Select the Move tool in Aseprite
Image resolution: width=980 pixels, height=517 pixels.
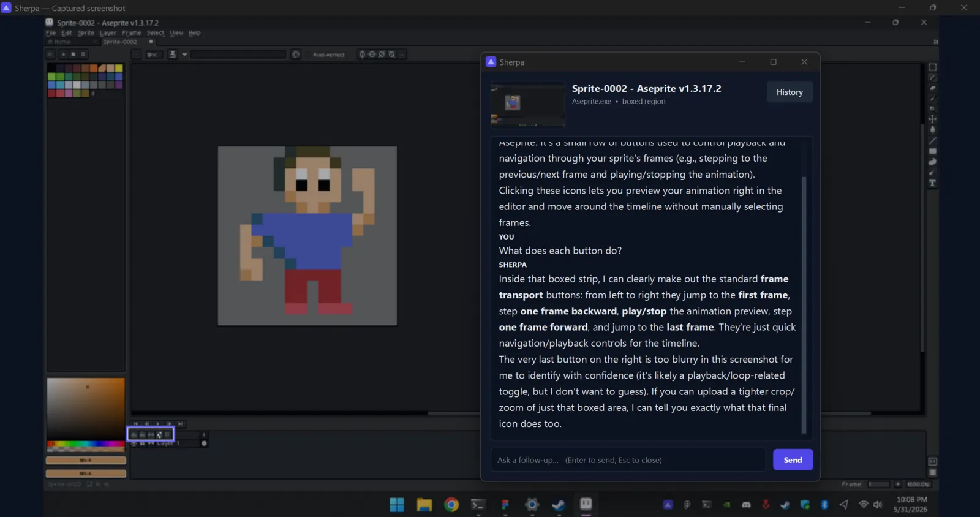pyautogui.click(x=932, y=119)
